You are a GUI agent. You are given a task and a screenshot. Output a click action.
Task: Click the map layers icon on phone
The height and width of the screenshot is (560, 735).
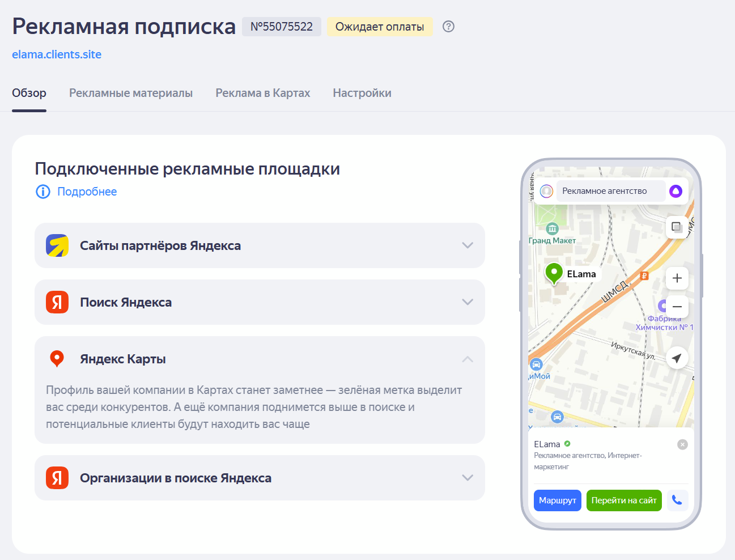(677, 227)
